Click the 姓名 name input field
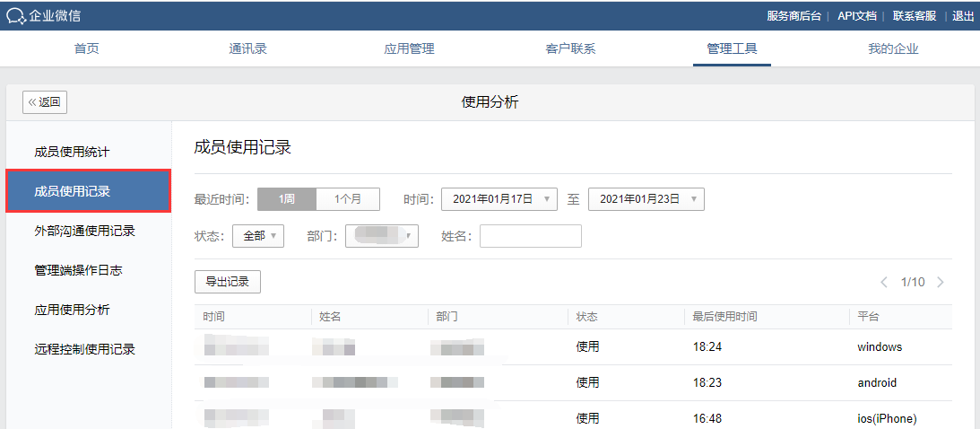The width and height of the screenshot is (980, 429). point(530,236)
